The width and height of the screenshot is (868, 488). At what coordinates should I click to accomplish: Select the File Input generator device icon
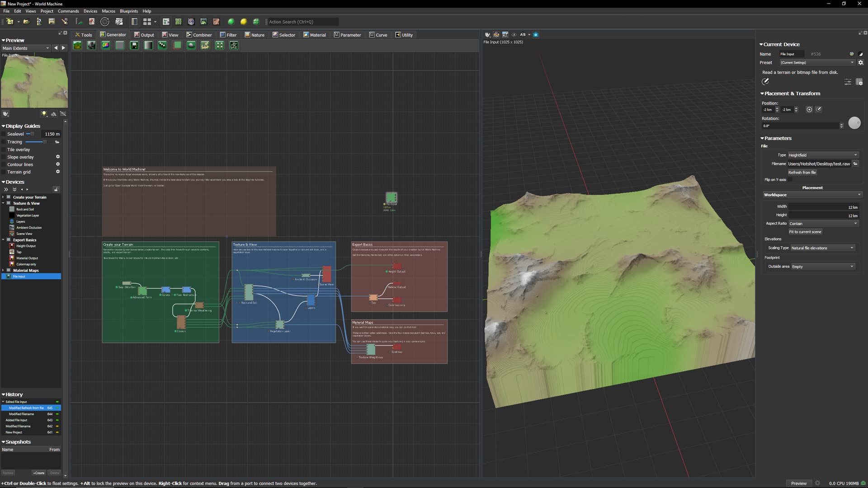[x=134, y=46]
